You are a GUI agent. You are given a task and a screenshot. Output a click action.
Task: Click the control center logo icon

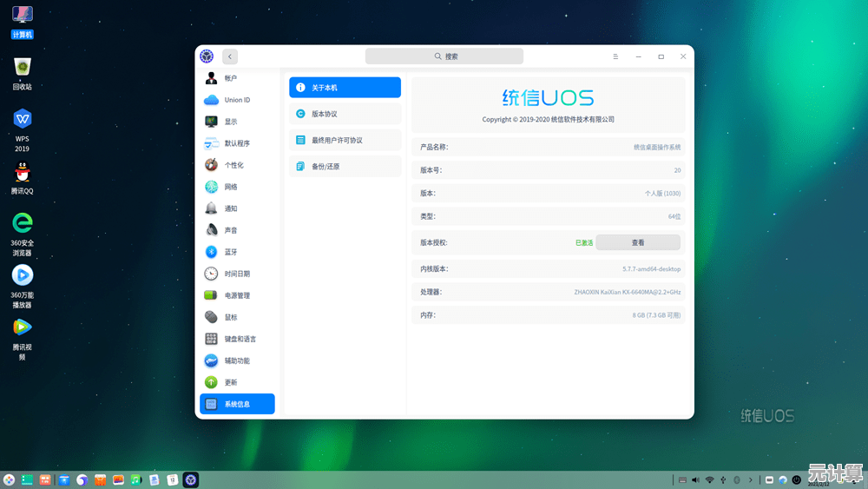point(207,56)
